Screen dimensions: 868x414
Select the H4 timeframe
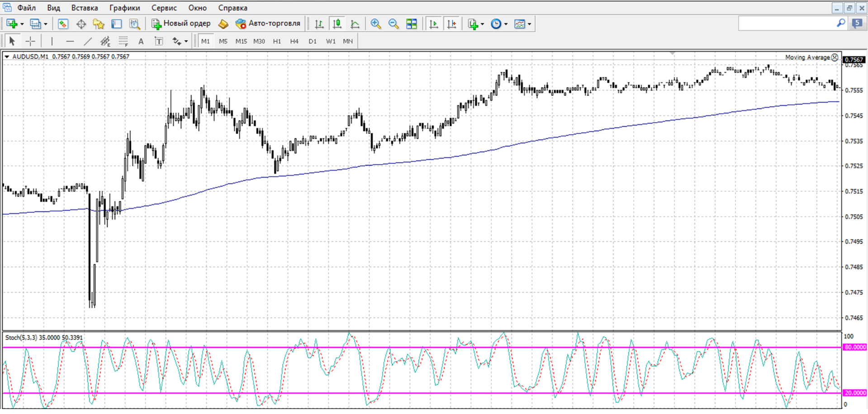pyautogui.click(x=294, y=41)
